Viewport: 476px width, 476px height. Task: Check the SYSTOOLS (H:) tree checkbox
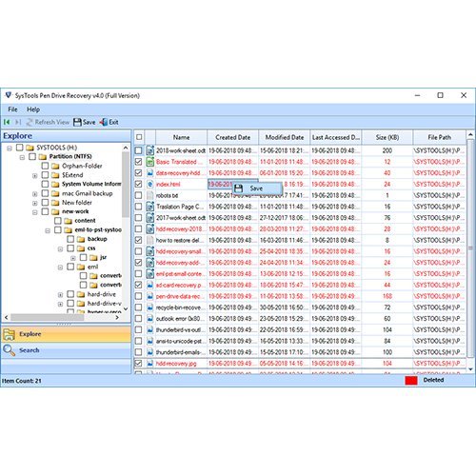pos(20,148)
